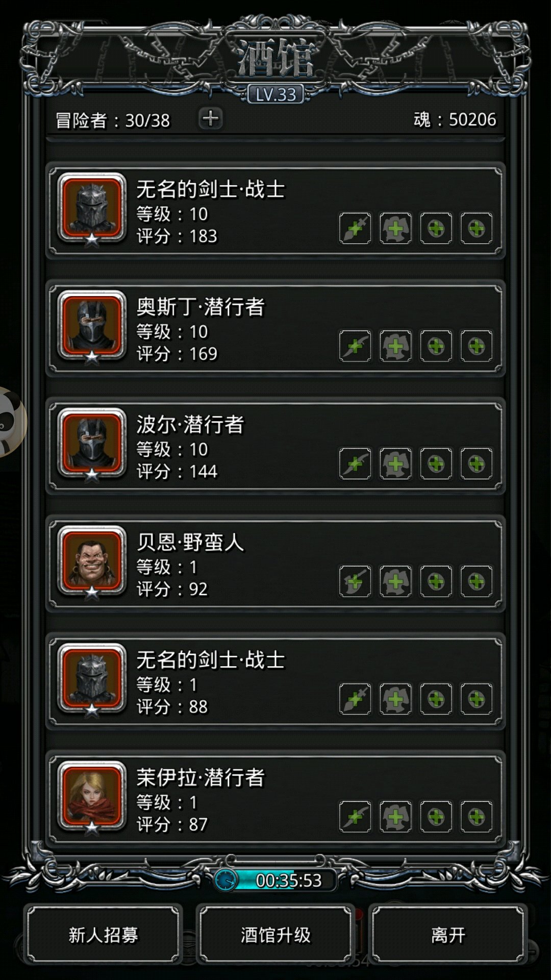Viewport: 551px width, 980px height.
Task: Add last accessory slot for 茉伊拉·潜行者
Action: pos(477,816)
